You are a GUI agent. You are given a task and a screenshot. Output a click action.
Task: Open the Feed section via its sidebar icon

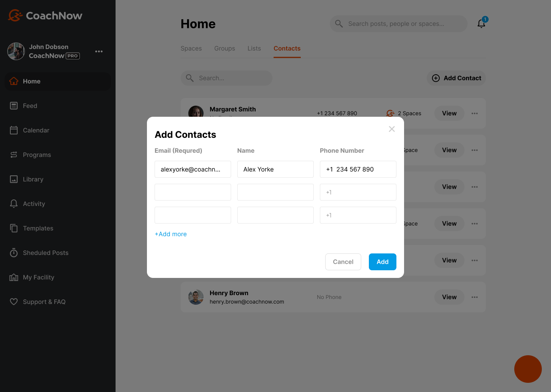[14, 106]
